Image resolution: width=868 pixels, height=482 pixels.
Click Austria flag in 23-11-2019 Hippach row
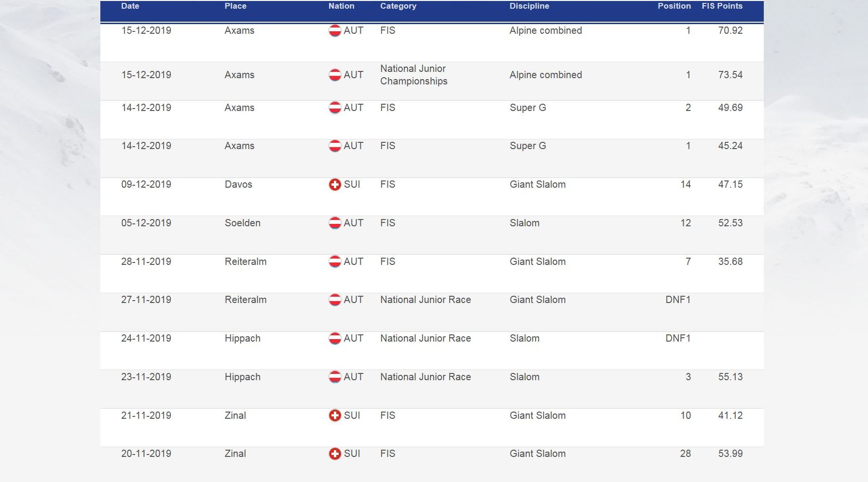click(335, 377)
